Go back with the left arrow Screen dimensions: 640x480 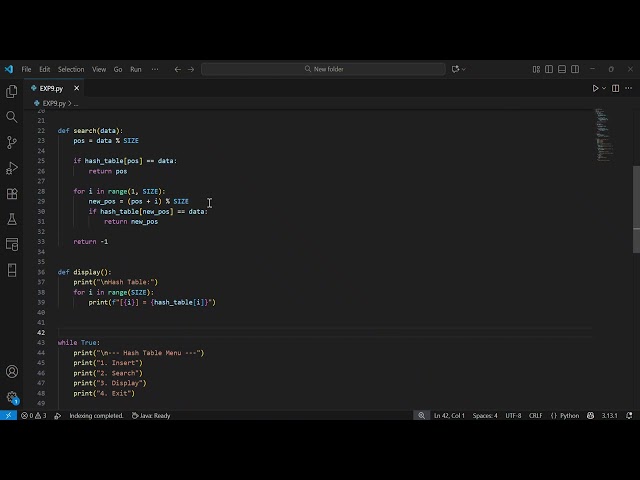pos(178,69)
